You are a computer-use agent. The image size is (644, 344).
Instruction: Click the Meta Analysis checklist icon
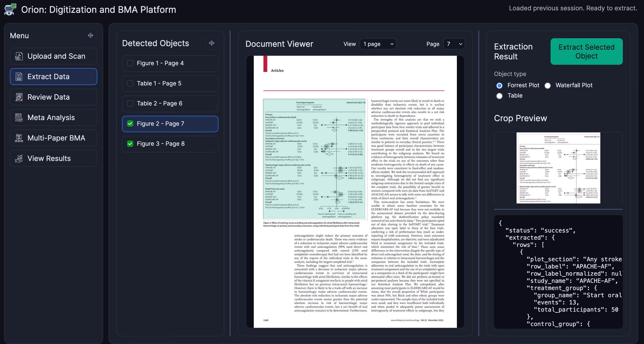click(19, 118)
